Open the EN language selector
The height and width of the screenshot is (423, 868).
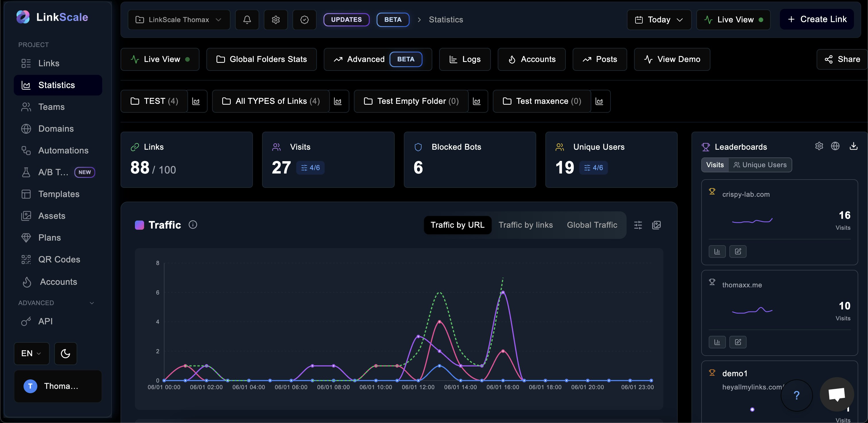point(31,353)
